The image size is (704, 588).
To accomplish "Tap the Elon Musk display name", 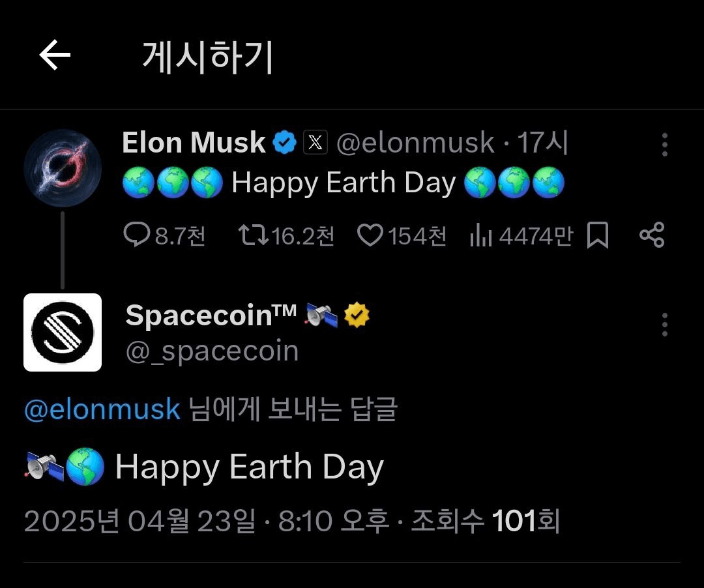I will (x=194, y=142).
